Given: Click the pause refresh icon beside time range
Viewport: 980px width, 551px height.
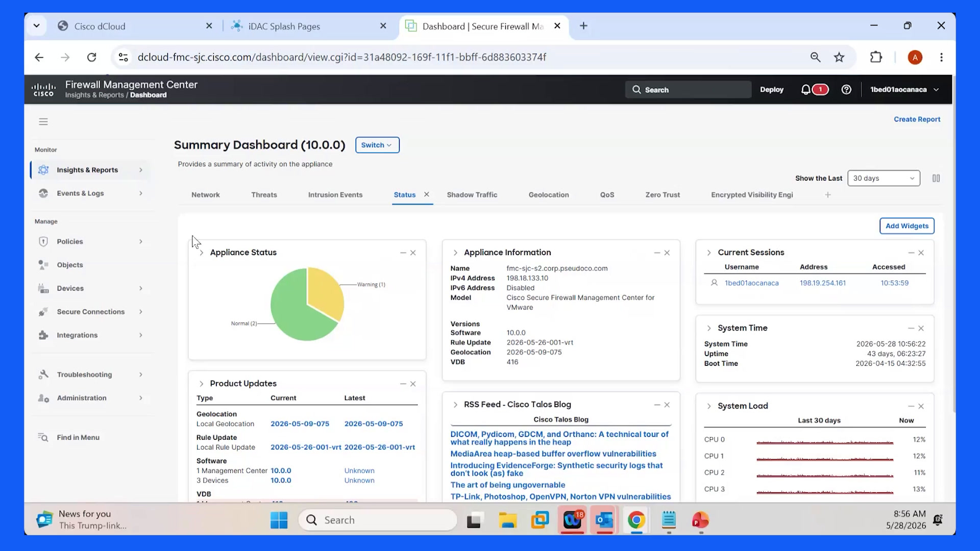Looking at the screenshot, I should tap(936, 178).
